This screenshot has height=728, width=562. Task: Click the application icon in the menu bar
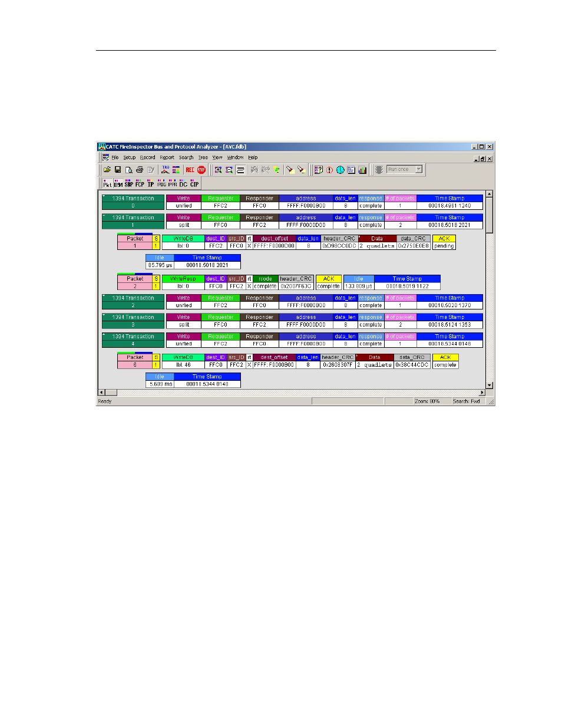[105, 157]
